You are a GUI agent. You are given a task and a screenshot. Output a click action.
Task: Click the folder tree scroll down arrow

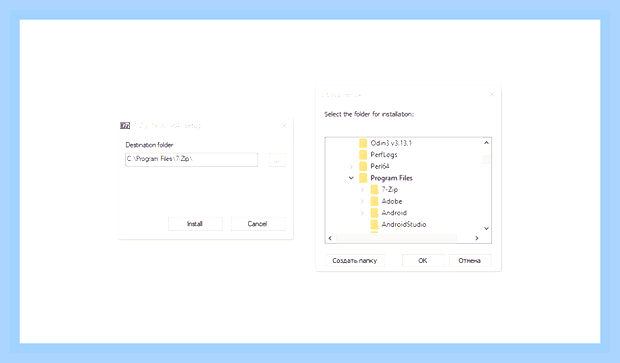486,229
